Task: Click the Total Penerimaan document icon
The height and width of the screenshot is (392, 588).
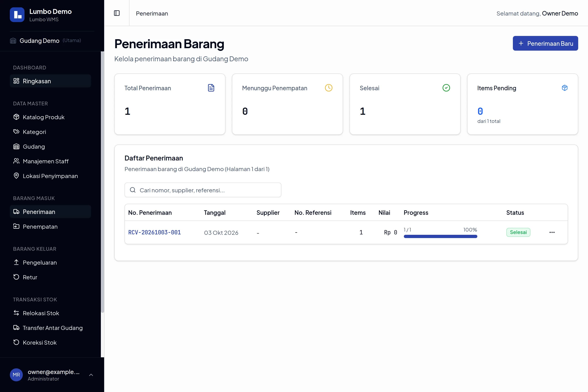Action: [211, 88]
